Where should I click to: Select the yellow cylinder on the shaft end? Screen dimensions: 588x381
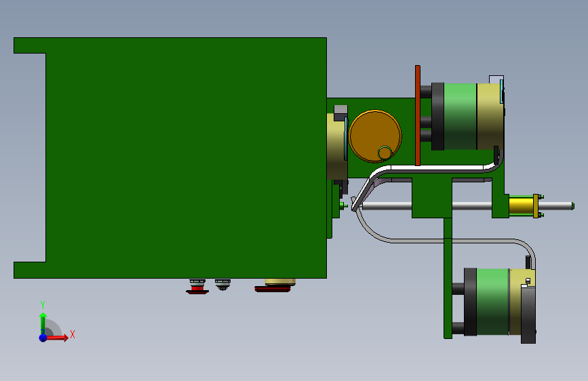point(521,206)
